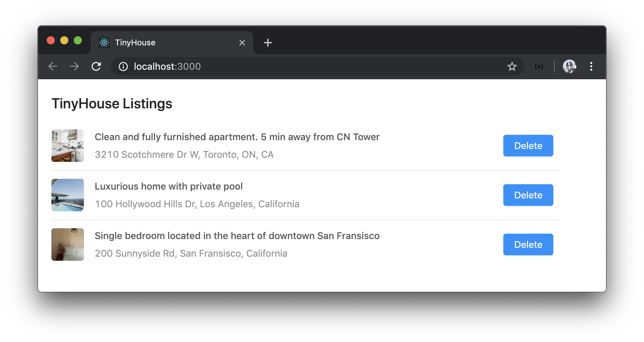The height and width of the screenshot is (342, 644).
Task: Open the Chrome profile avatar
Action: 570,66
